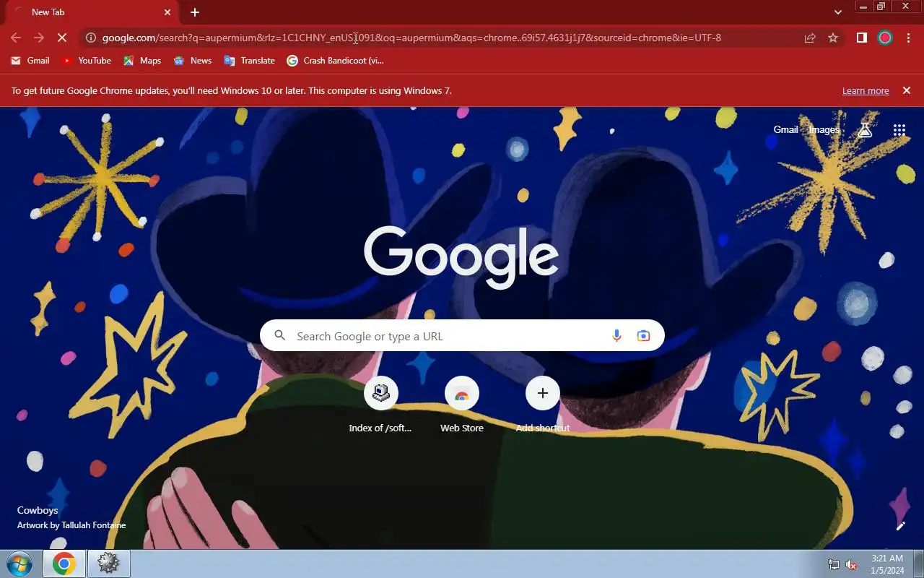Screen dimensions: 924x578
Task: Click Learn more in update notice
Action: click(866, 91)
